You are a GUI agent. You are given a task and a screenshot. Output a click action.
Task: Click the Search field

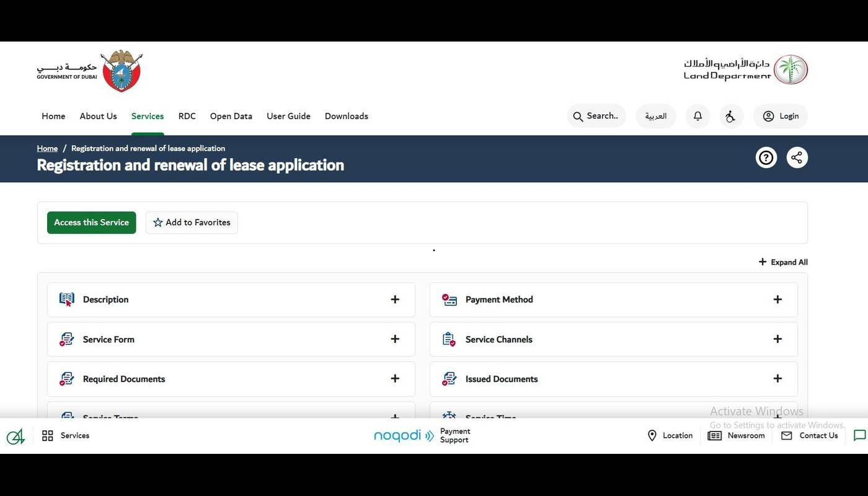click(x=596, y=116)
